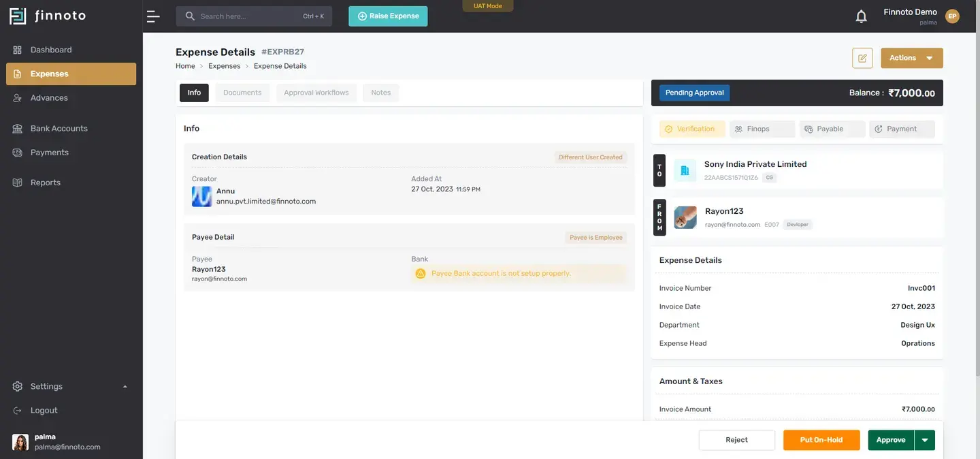This screenshot has width=980, height=459.
Task: Reject this expense
Action: click(737, 441)
